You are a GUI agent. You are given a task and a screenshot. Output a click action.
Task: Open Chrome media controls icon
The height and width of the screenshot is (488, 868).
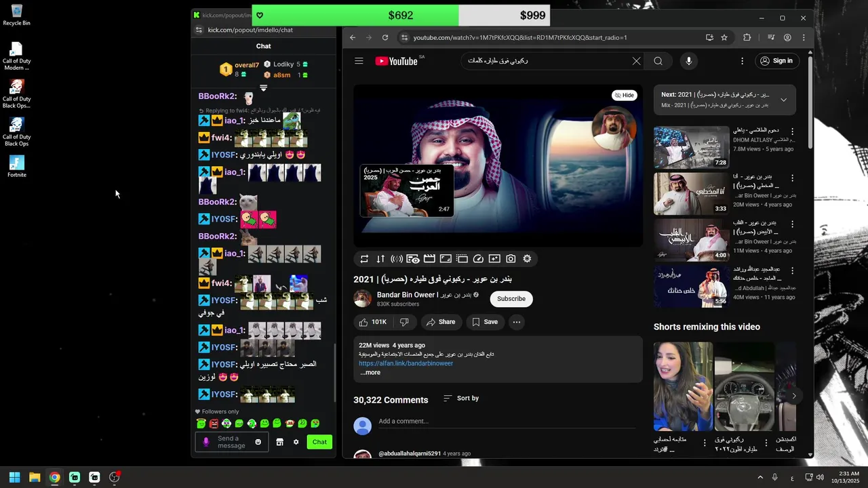point(771,38)
